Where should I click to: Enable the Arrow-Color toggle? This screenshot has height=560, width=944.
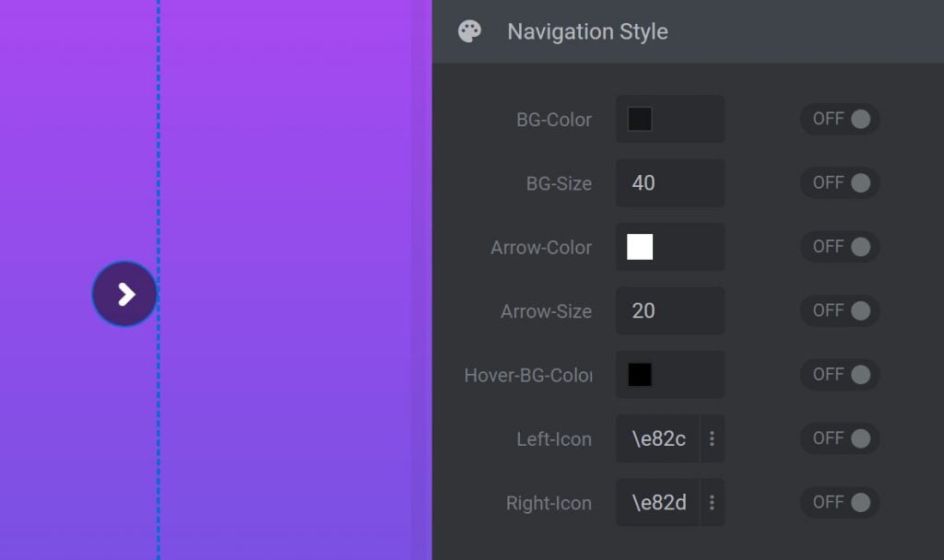[839, 247]
